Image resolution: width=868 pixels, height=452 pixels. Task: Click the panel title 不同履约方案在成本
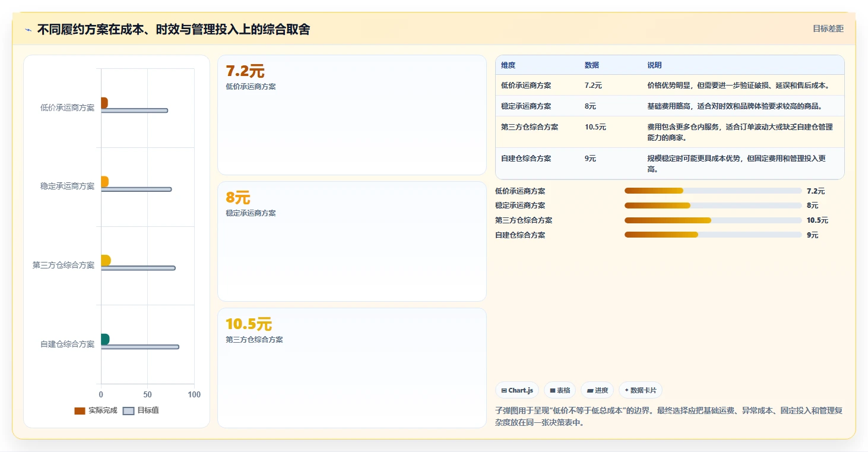(x=173, y=30)
